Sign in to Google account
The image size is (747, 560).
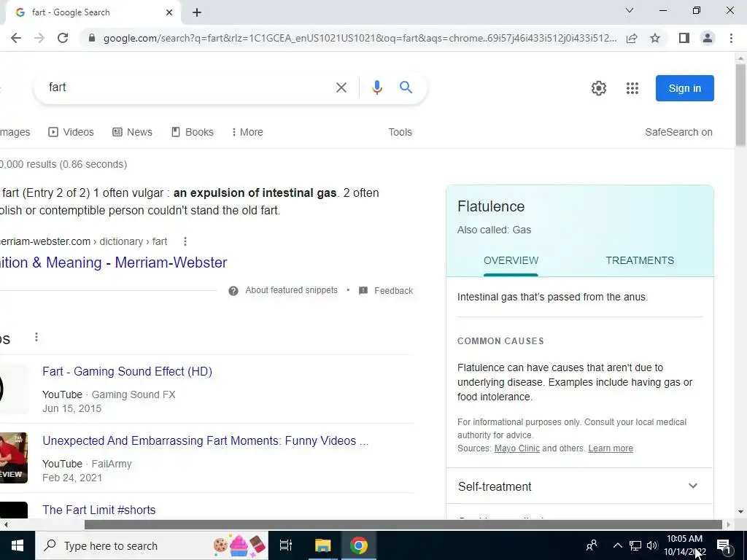(684, 88)
